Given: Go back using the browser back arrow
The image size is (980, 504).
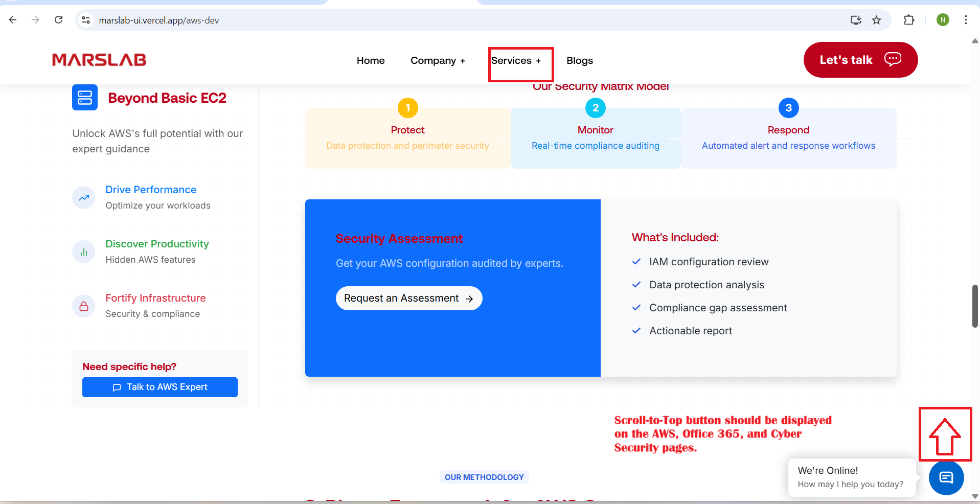Looking at the screenshot, I should pos(13,20).
